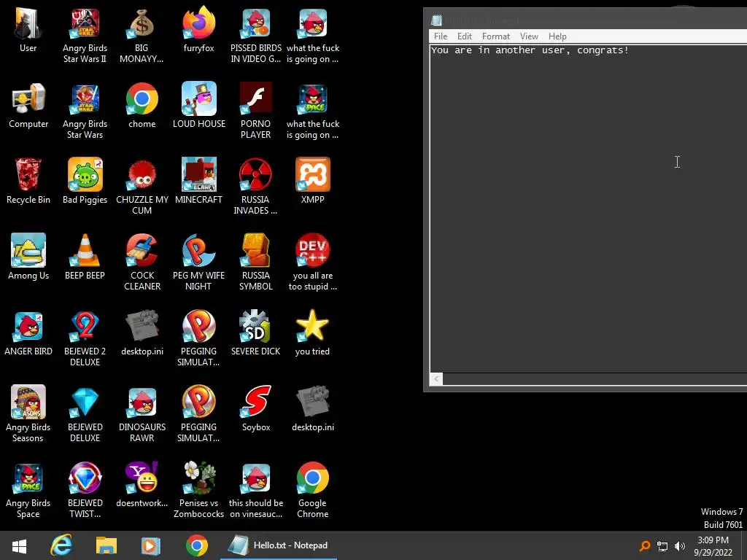Select the LOUD HOUSE shortcut
This screenshot has height=560, width=747.
tap(198, 106)
